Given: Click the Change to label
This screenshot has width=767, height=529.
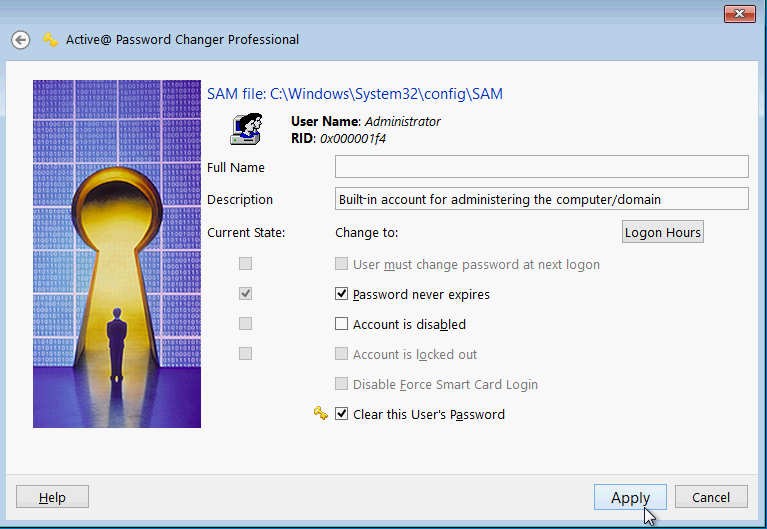Looking at the screenshot, I should point(366,232).
